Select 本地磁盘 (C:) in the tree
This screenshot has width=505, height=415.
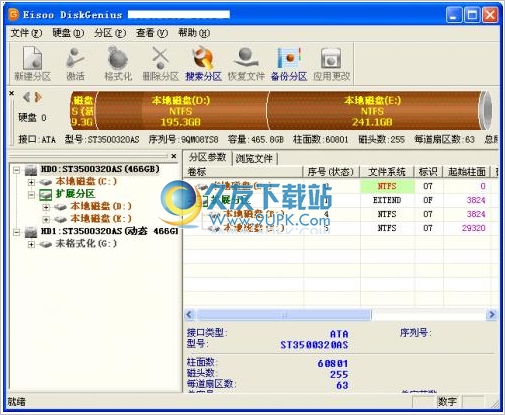click(86, 182)
